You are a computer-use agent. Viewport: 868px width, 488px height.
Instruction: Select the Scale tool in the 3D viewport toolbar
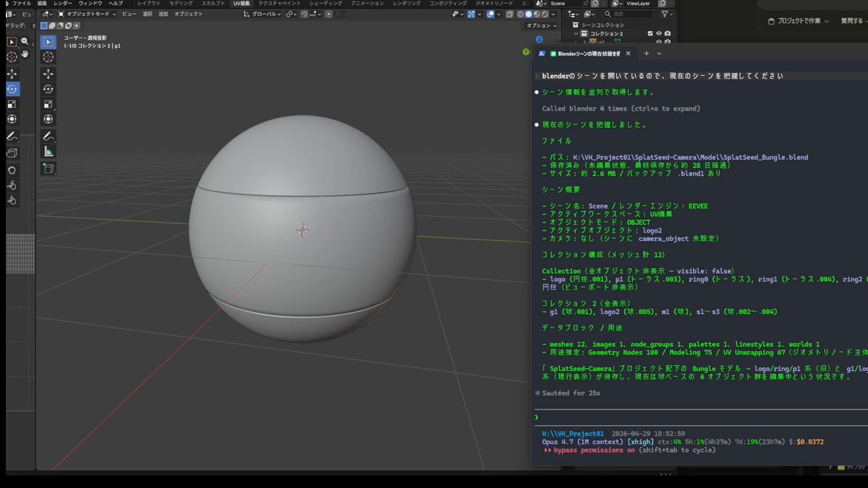pyautogui.click(x=48, y=105)
